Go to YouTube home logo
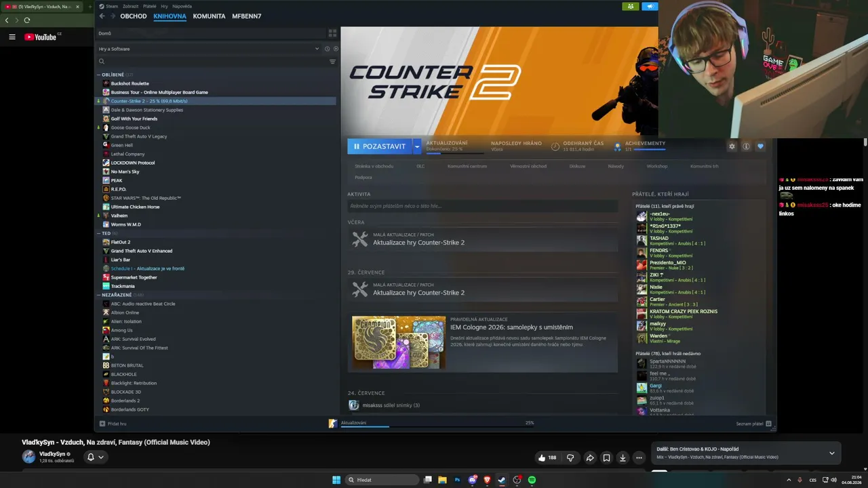 pos(41,37)
